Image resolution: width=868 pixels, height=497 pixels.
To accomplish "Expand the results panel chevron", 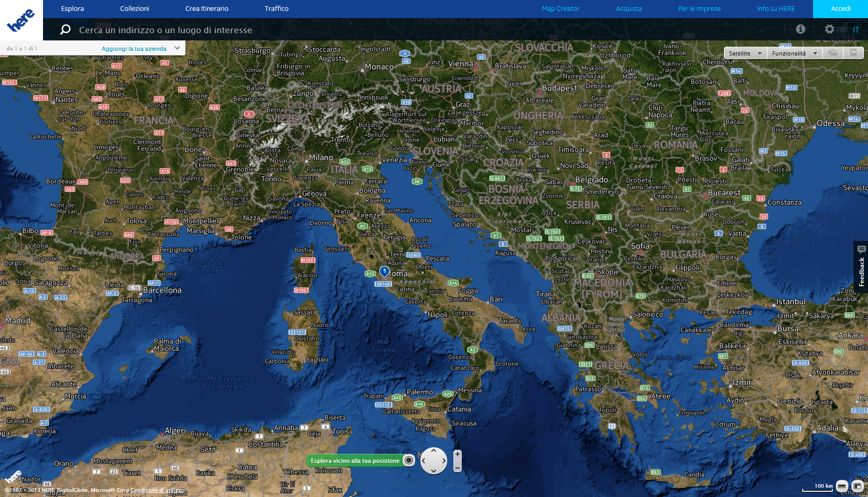I will [177, 48].
